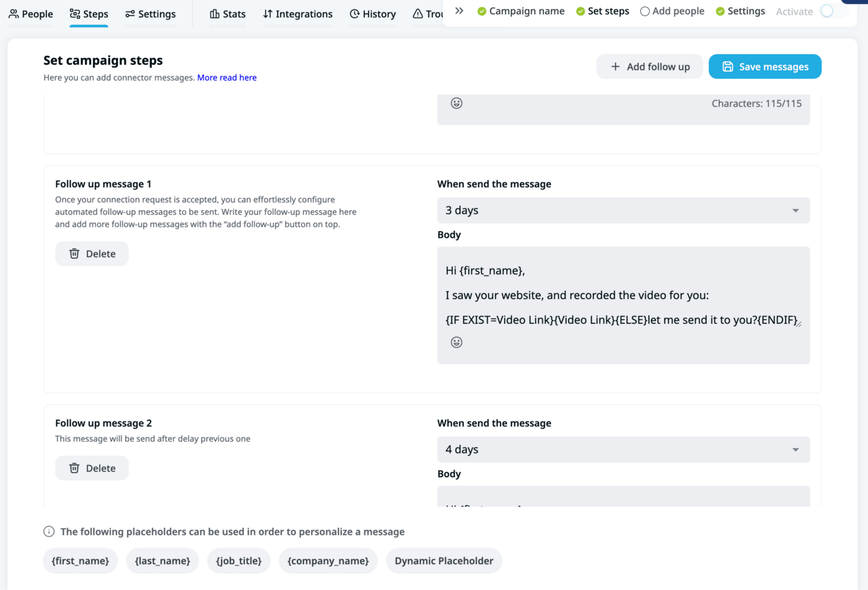Click the trash icon for follow up message 1
The height and width of the screenshot is (590, 868).
75,254
